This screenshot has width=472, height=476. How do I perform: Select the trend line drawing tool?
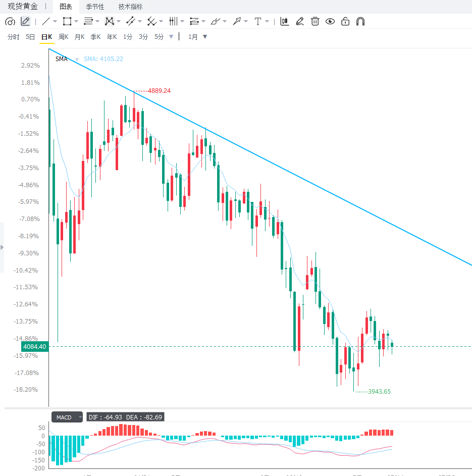[46, 22]
